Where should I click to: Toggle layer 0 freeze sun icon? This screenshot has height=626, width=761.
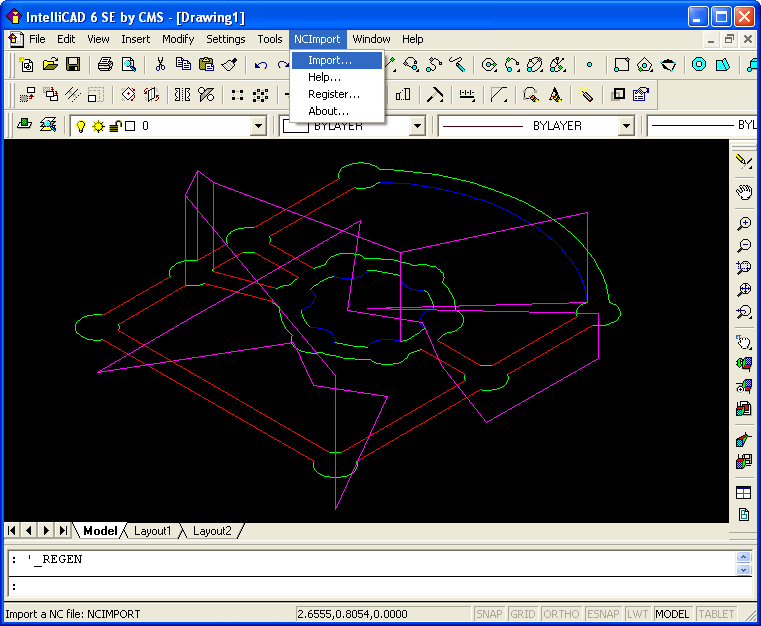tap(98, 127)
